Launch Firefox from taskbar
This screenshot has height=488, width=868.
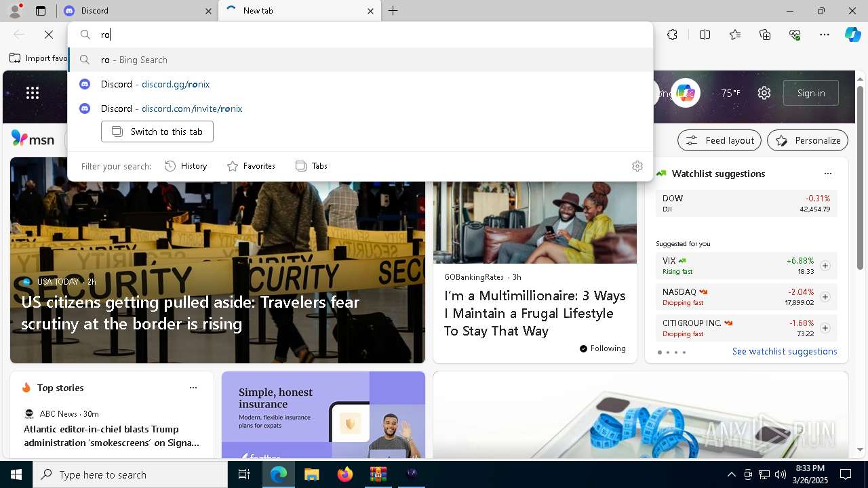pos(344,474)
